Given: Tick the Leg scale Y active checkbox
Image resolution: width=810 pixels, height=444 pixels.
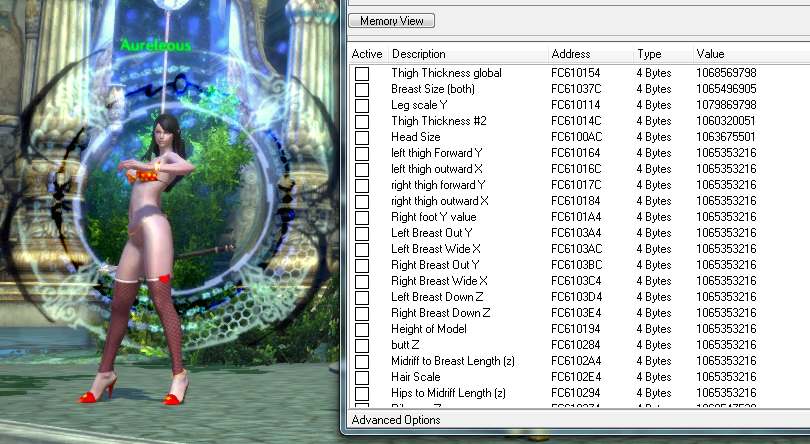Looking at the screenshot, I should 361,106.
